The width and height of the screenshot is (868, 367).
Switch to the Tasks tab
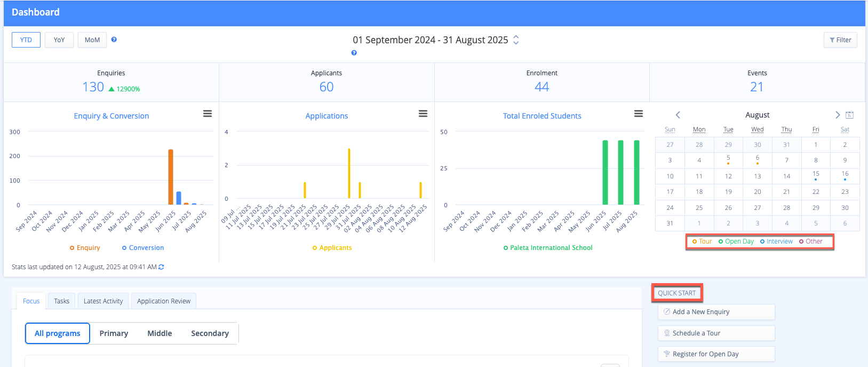pos(61,301)
